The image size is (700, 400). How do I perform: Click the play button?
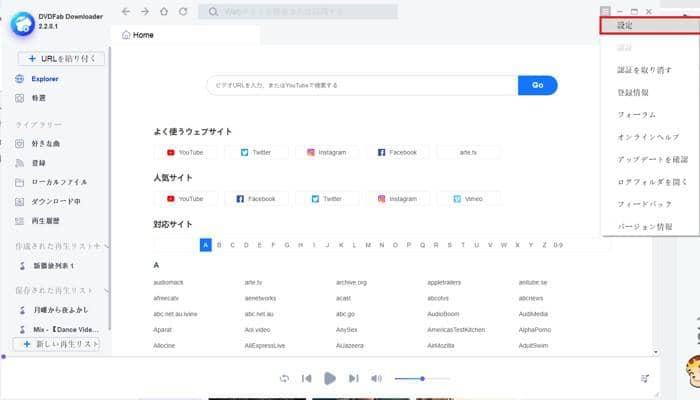point(329,379)
